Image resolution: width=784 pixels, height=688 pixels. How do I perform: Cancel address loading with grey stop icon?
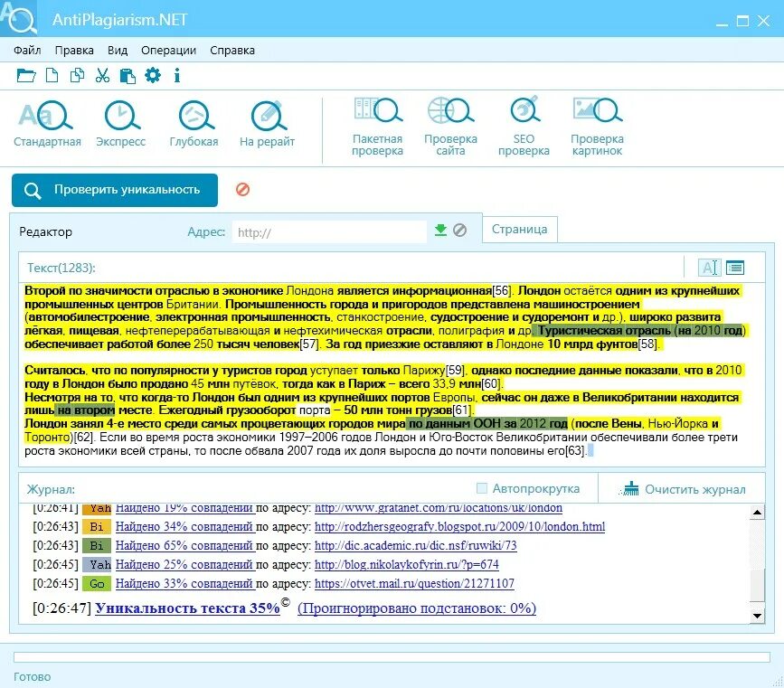(459, 230)
